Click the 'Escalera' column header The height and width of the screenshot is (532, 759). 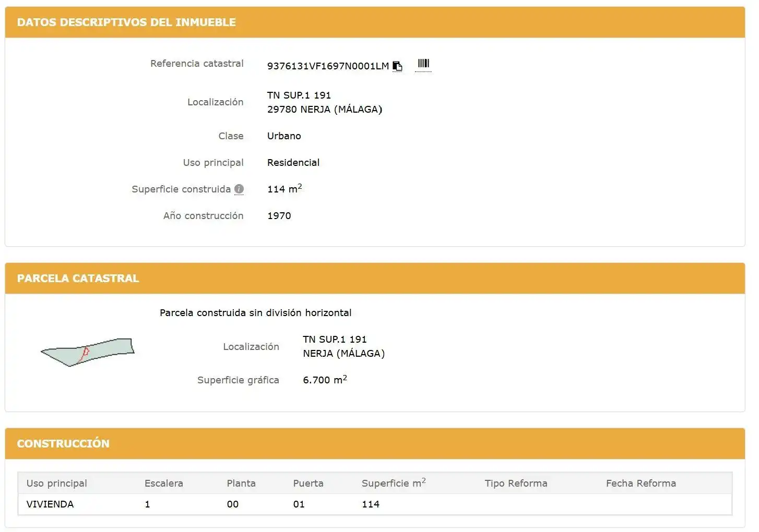[x=164, y=483]
